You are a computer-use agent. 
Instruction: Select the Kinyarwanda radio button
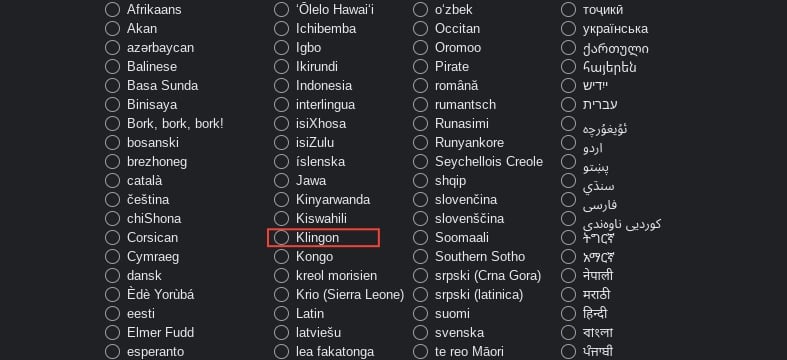point(282,199)
